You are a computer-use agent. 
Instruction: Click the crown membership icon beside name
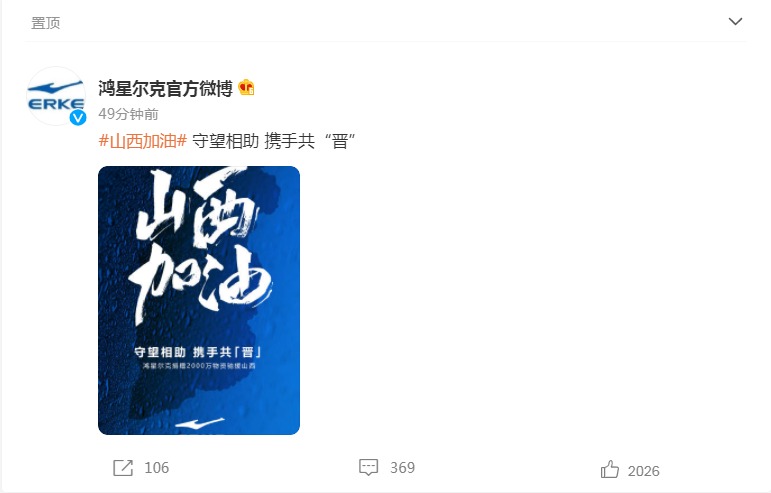[x=246, y=87]
